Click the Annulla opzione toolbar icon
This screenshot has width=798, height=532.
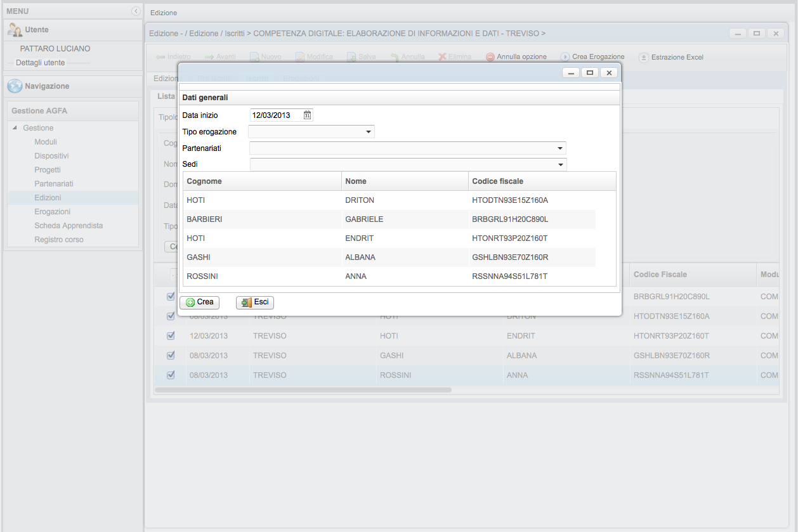[x=490, y=57]
